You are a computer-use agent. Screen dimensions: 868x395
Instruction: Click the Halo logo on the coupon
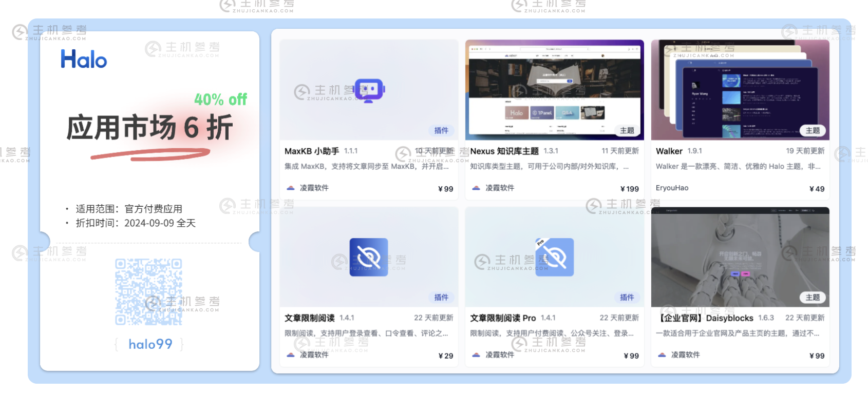(84, 59)
